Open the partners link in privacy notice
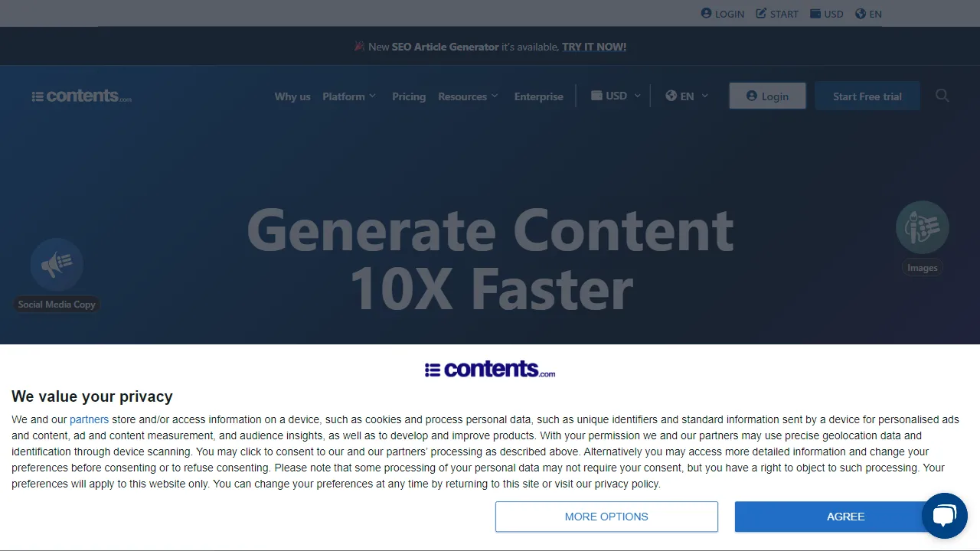 click(x=89, y=419)
